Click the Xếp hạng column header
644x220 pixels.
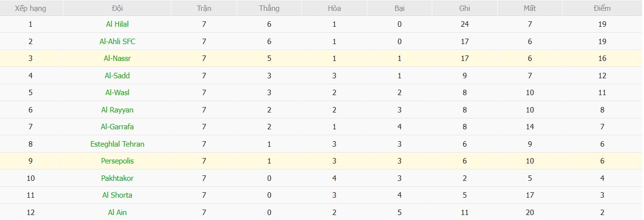32,8
